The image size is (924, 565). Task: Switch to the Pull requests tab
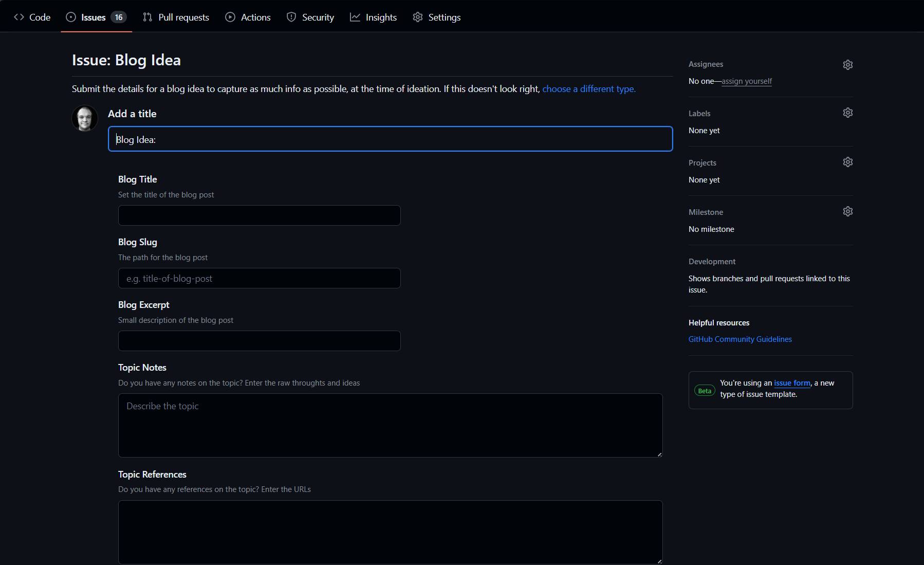pos(176,17)
